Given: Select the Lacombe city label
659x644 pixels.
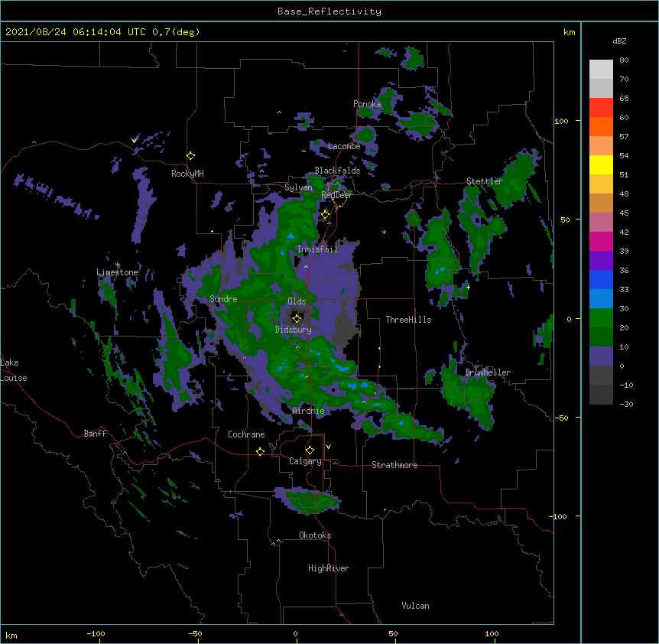Looking at the screenshot, I should [344, 146].
